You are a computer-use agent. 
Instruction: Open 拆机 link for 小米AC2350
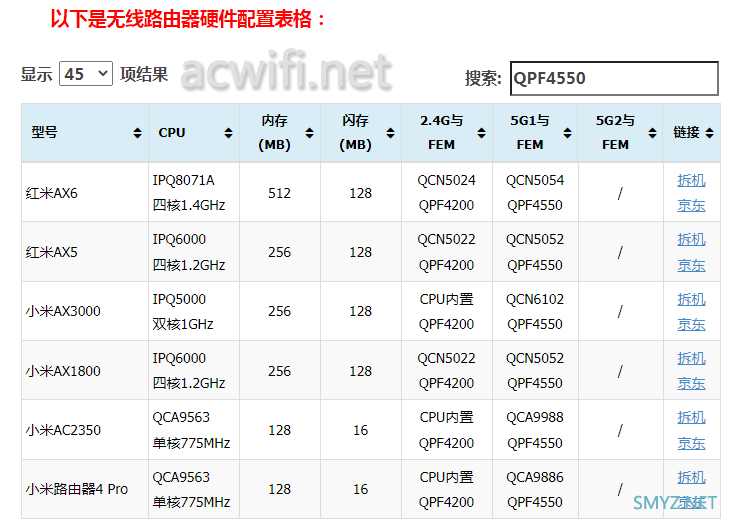[x=691, y=417]
